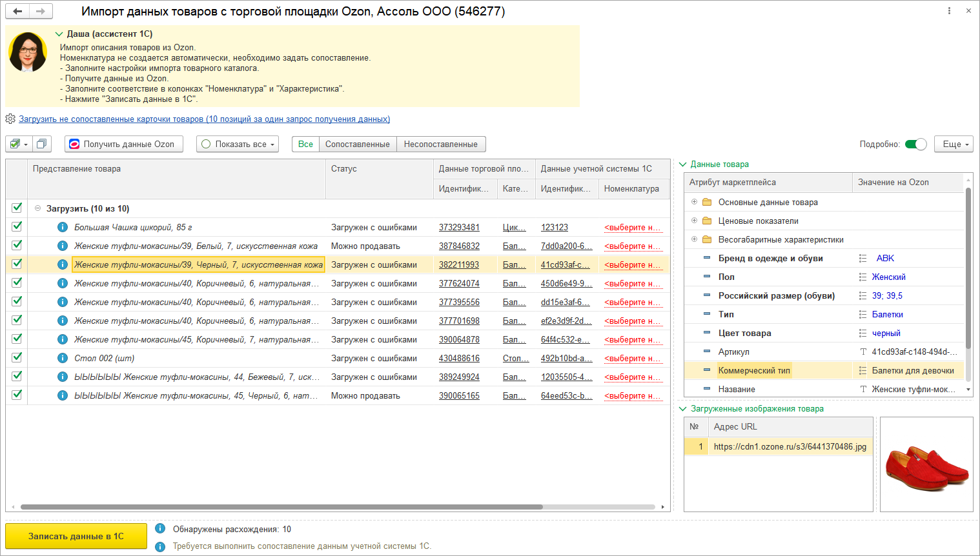Collapse the Данные товара section
980x556 pixels.
[682, 164]
